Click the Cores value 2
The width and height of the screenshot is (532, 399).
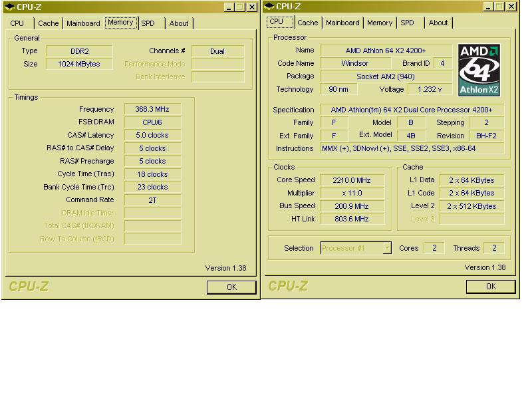coord(435,248)
